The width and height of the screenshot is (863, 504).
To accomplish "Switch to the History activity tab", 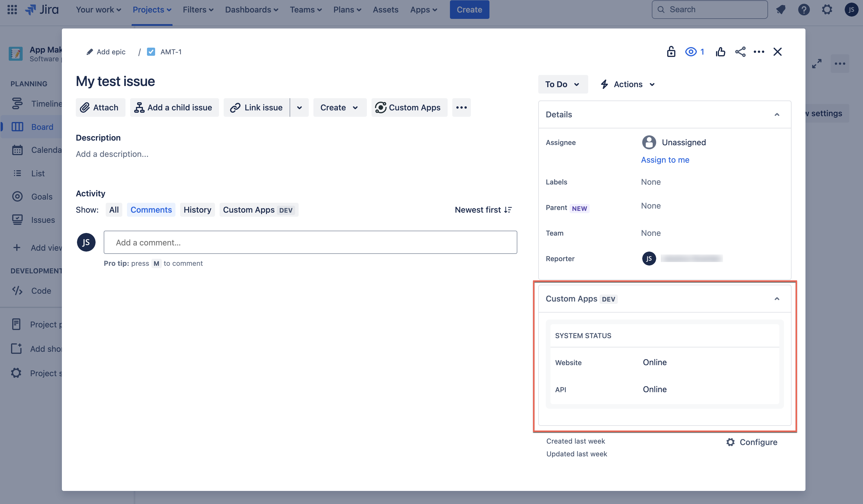I will pyautogui.click(x=197, y=209).
